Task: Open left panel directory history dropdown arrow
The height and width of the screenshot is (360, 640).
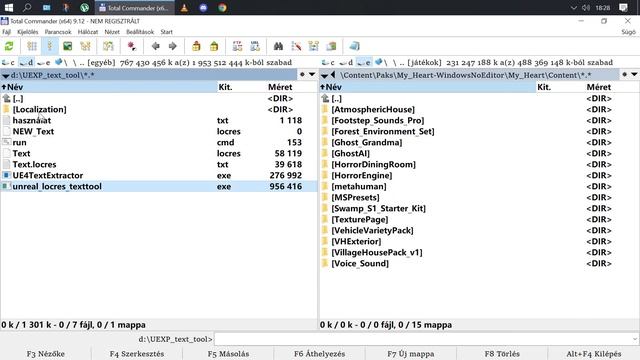Action: [312, 75]
